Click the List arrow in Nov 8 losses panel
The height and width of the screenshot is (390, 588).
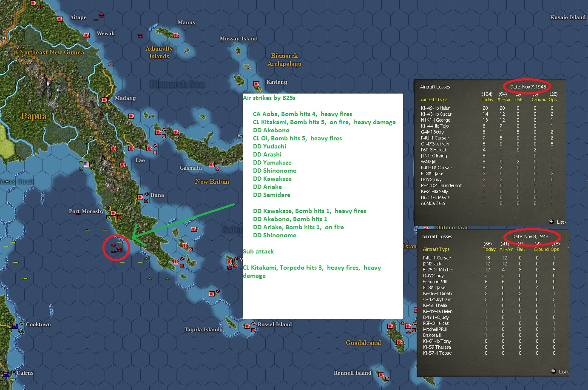click(x=553, y=371)
